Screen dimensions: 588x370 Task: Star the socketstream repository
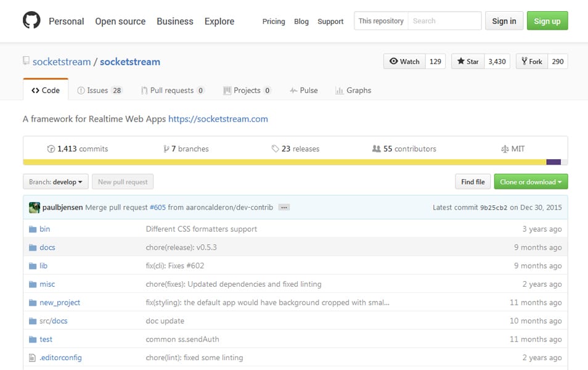pos(468,62)
